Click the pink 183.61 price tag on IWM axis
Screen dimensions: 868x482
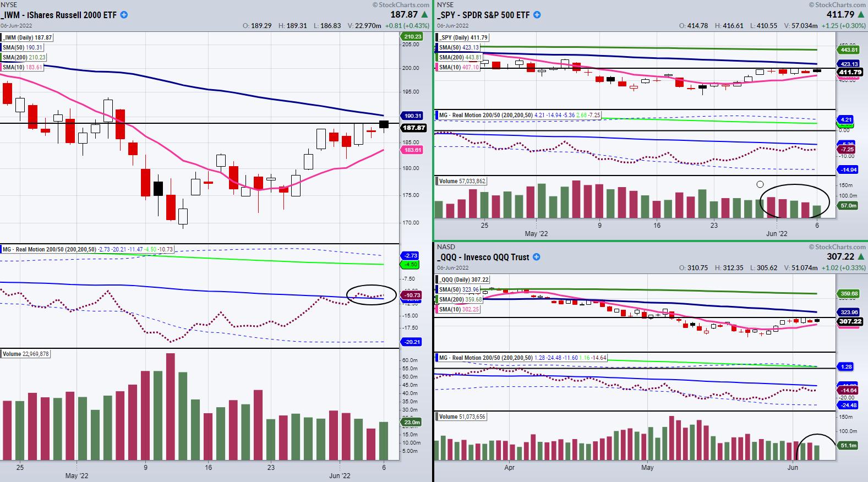click(413, 150)
